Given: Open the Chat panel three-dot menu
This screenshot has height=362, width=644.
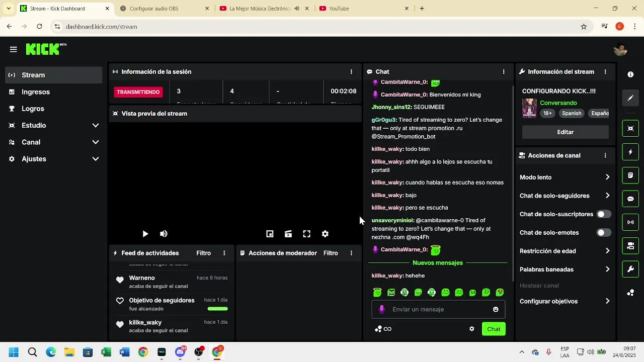Looking at the screenshot, I should pyautogui.click(x=504, y=72).
